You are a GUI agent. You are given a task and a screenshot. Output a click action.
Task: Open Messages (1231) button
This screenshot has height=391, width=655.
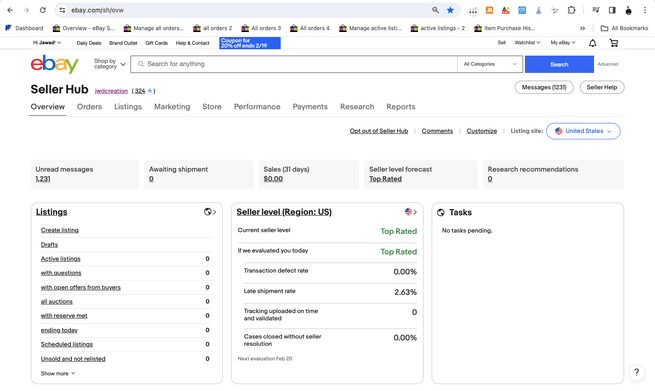click(544, 87)
